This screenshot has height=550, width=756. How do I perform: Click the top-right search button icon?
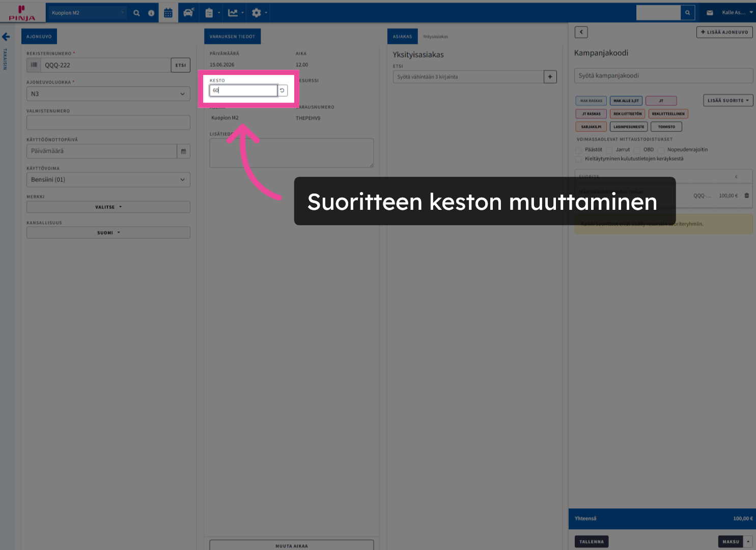(x=688, y=13)
